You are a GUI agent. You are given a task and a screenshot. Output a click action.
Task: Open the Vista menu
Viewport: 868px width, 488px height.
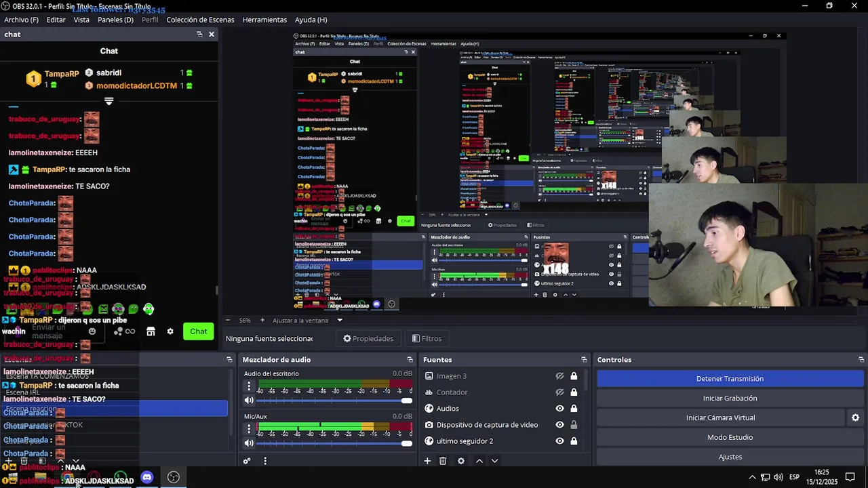[x=81, y=20]
